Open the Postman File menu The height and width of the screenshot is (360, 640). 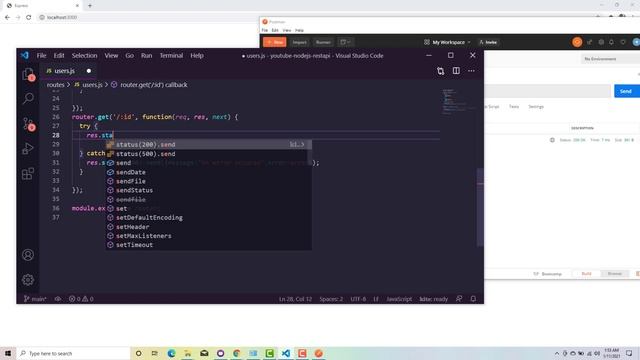coord(264,30)
